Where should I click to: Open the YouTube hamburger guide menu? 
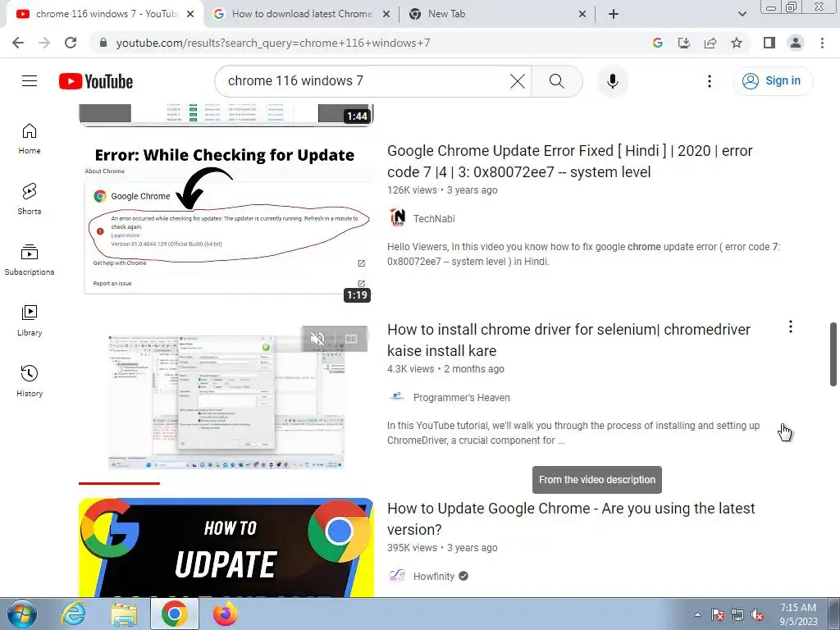(x=30, y=81)
